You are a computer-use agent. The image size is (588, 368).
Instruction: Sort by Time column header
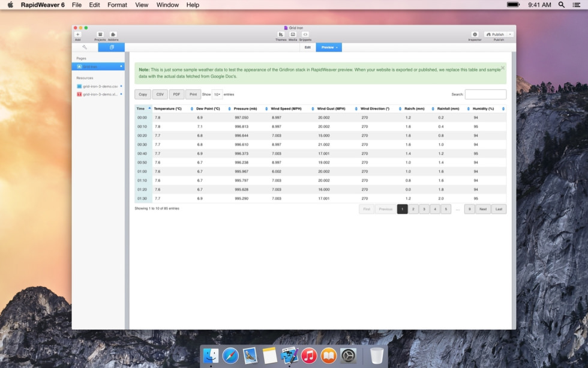[x=143, y=109]
